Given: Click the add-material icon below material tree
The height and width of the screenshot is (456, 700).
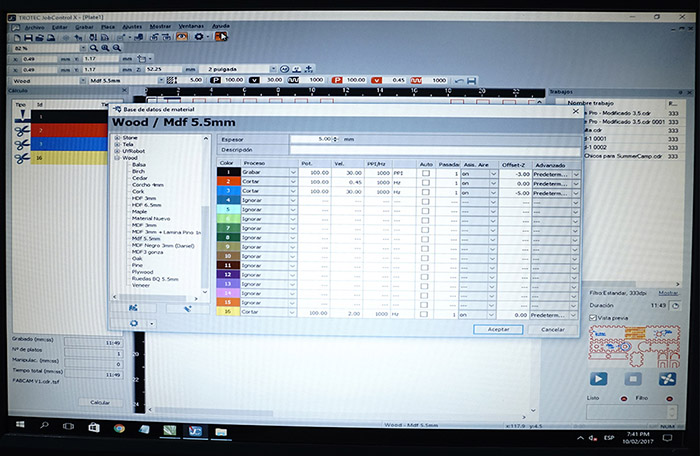Looking at the screenshot, I should (133, 308).
